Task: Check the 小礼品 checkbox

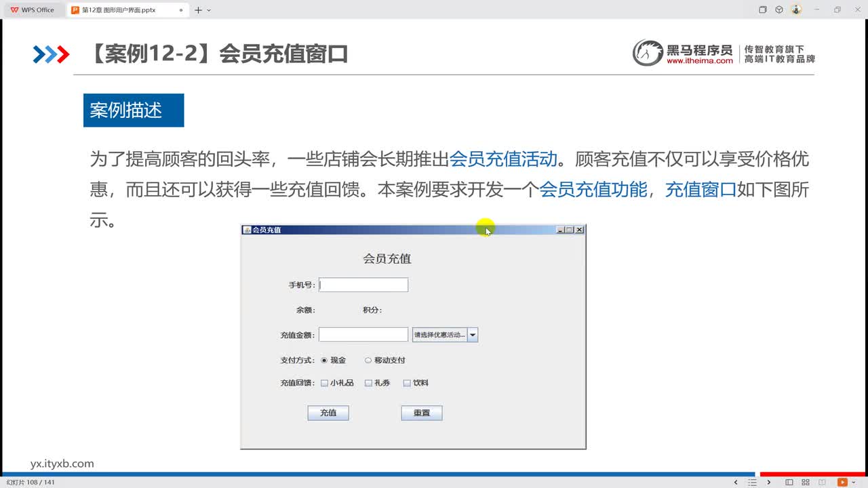Action: coord(324,383)
